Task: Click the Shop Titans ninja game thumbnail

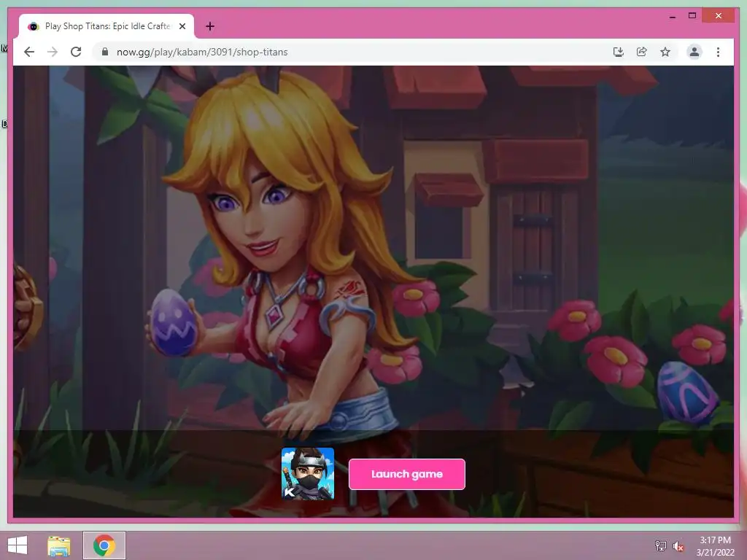Action: click(x=308, y=474)
